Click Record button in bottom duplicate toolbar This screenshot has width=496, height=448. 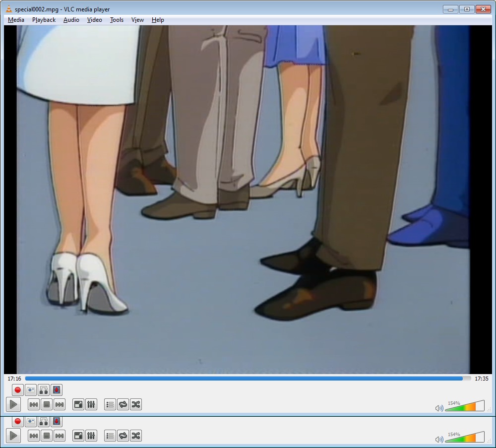point(18,421)
